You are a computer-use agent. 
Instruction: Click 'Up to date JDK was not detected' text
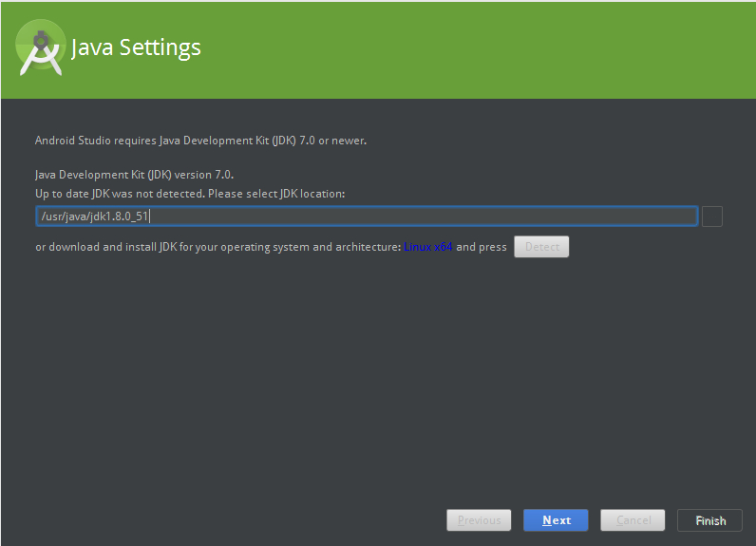coord(190,194)
